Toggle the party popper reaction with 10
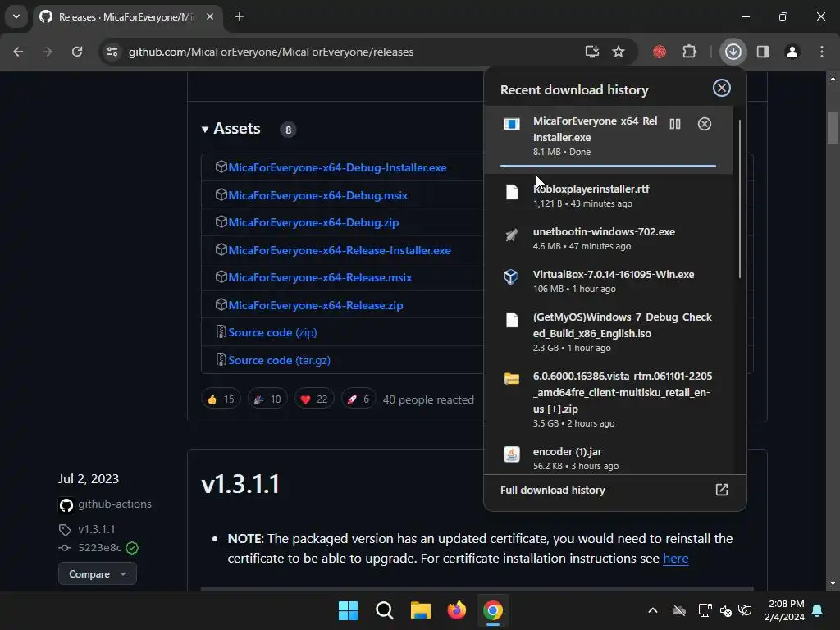The height and width of the screenshot is (630, 840). click(x=267, y=399)
